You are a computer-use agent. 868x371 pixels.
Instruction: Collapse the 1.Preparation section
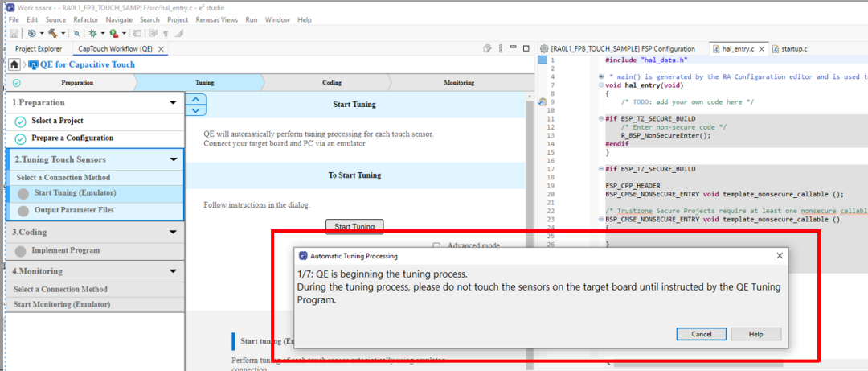pyautogui.click(x=174, y=102)
